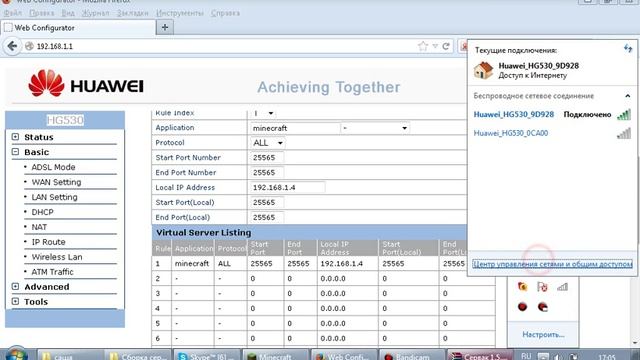Click Настроить link in tray popup
Viewport: 640px width, 360px height.
[543, 335]
